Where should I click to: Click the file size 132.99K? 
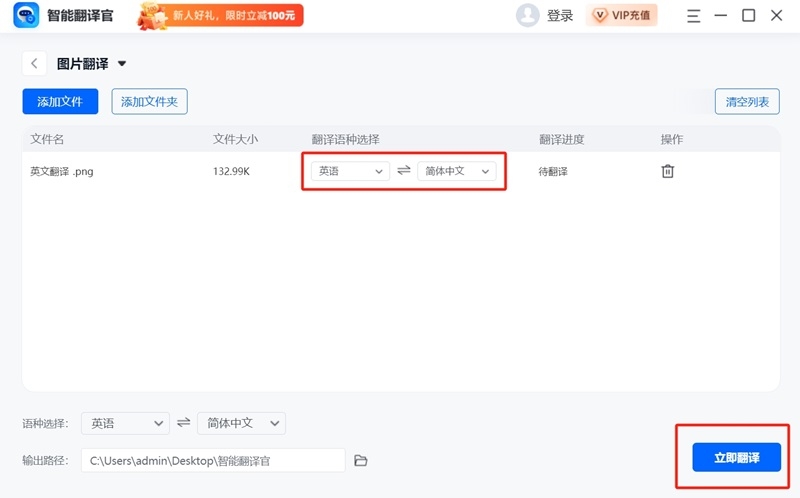231,171
